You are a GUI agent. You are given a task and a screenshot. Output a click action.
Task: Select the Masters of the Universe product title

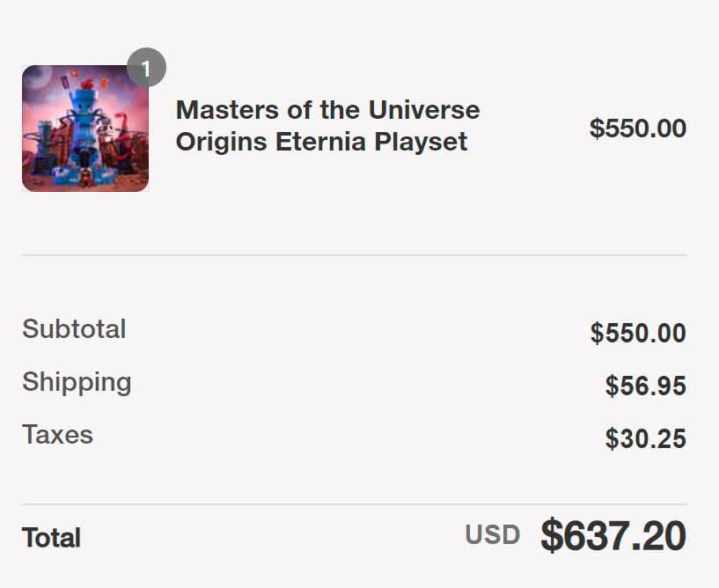click(x=328, y=125)
